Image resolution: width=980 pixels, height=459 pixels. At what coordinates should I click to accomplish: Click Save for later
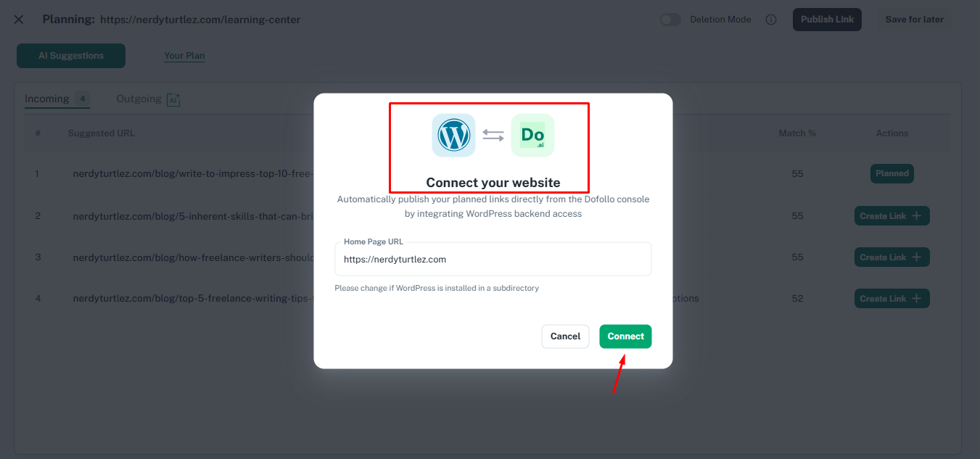pos(914,20)
